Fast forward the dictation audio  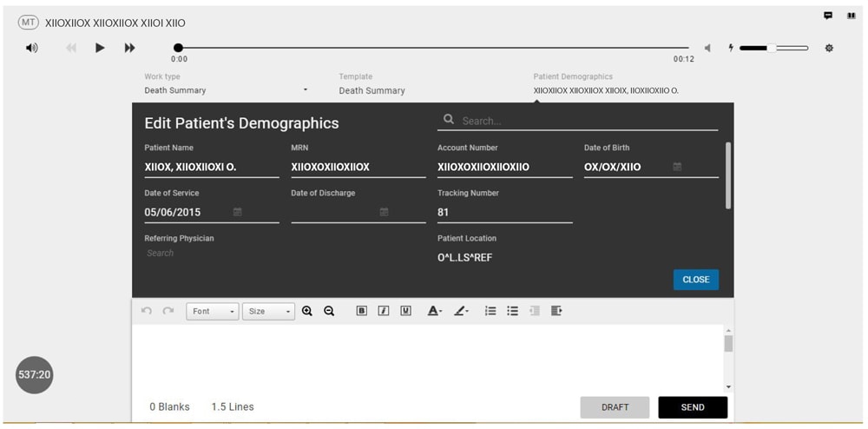[x=129, y=48]
